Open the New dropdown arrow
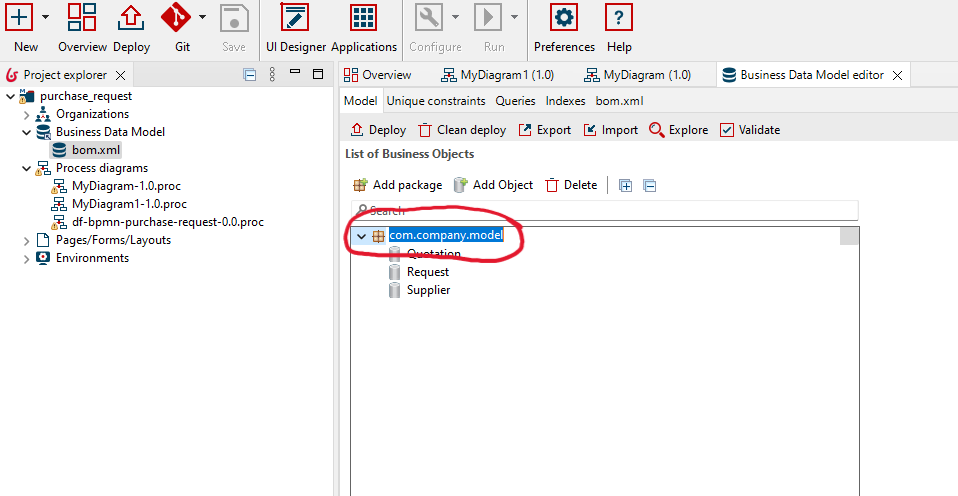958x496 pixels. [45, 16]
